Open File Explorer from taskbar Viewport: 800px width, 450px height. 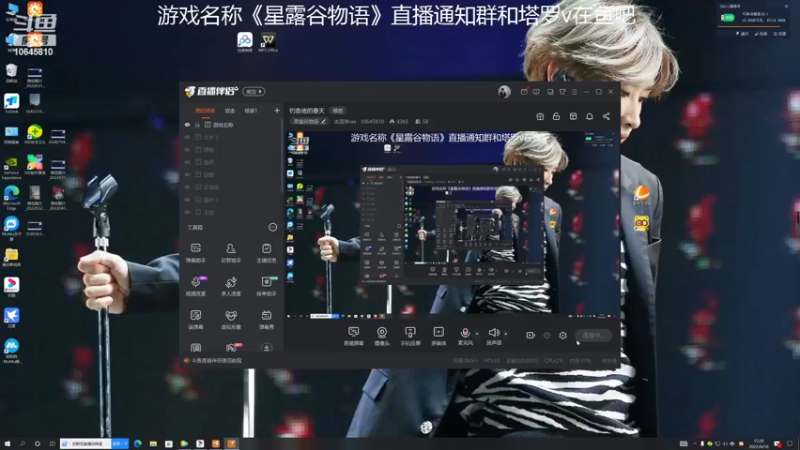153,444
